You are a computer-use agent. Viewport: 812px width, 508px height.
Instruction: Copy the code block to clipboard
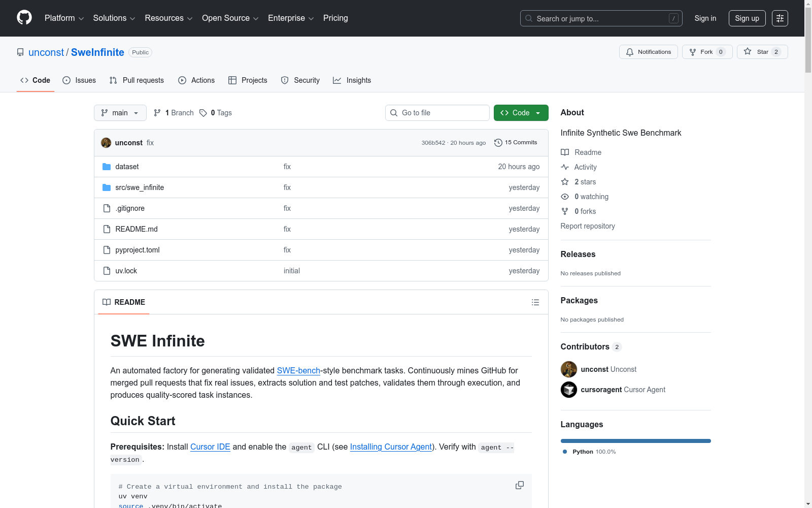click(x=520, y=485)
